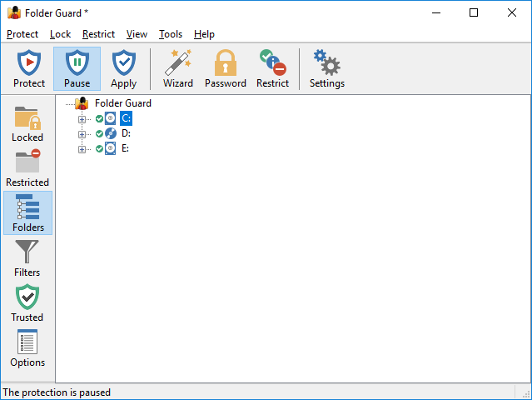Select the D: drive label
This screenshot has height=400, width=532.
pyautogui.click(x=126, y=133)
